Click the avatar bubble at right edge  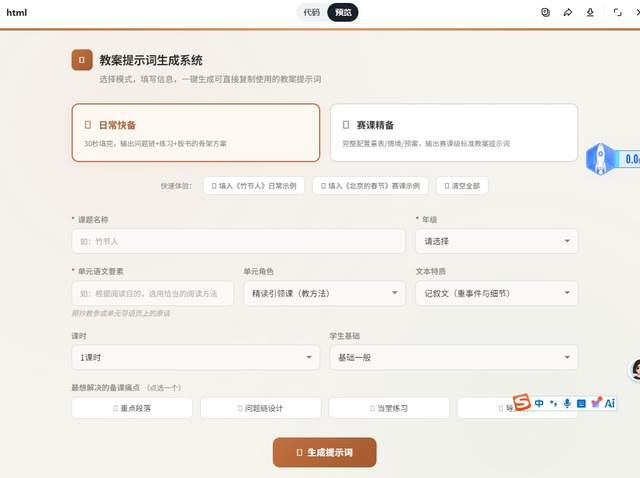pos(635,370)
